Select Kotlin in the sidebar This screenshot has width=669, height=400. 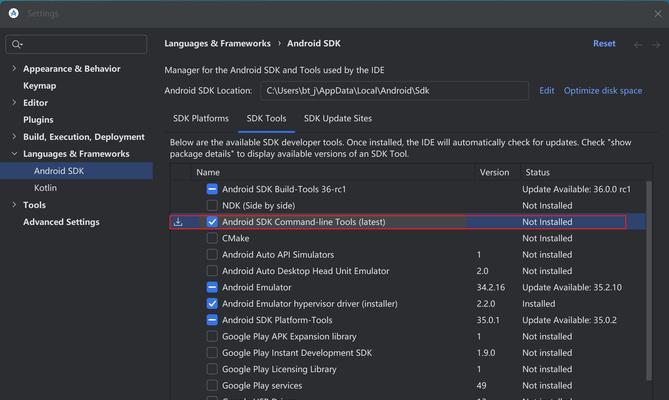click(45, 188)
